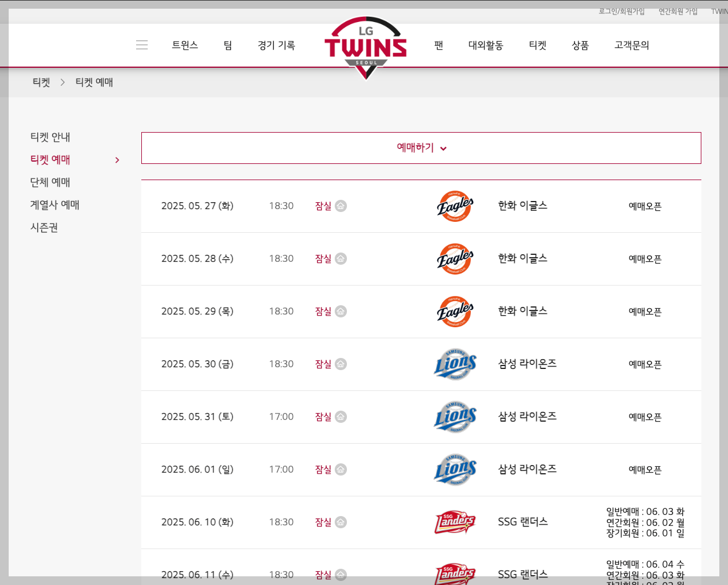This screenshot has height=585, width=728.
Task: Click date 2025. 06. 01 (일)
Action: 197,470
